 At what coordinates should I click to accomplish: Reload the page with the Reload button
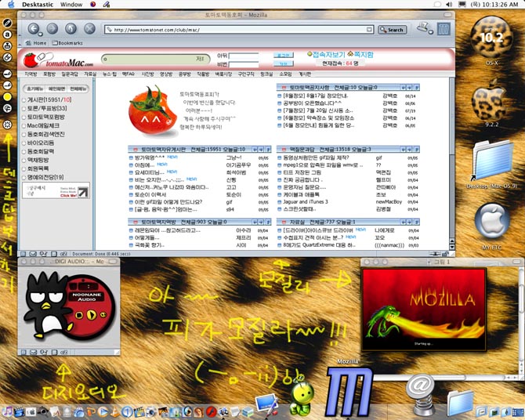pos(71,29)
